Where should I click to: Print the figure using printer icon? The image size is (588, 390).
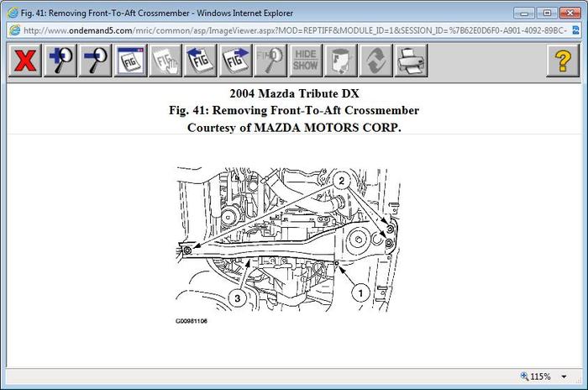(411, 61)
